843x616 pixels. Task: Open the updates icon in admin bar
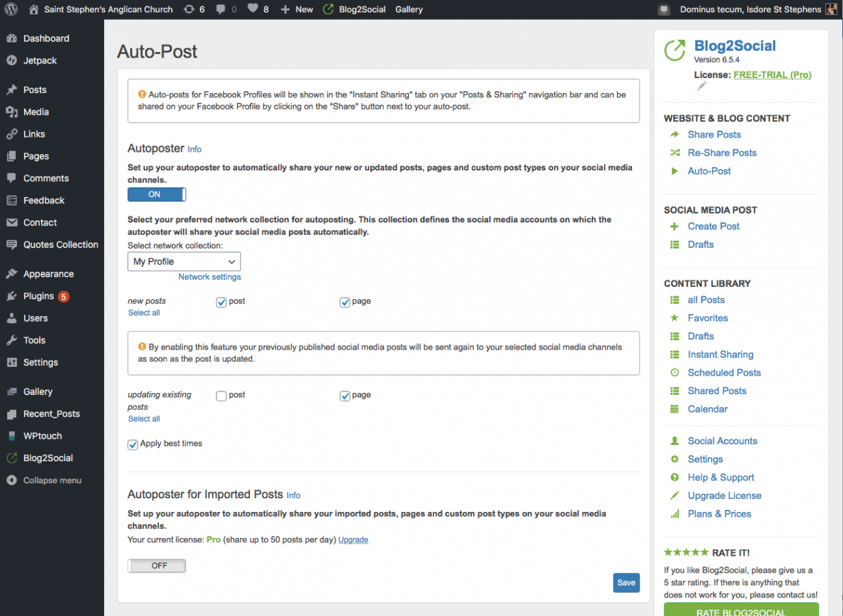[x=189, y=10]
